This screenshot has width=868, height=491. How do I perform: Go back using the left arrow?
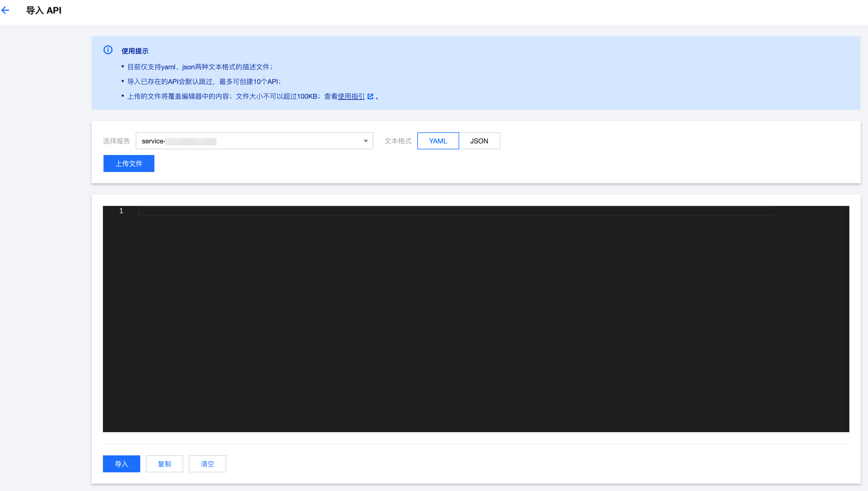5,10
